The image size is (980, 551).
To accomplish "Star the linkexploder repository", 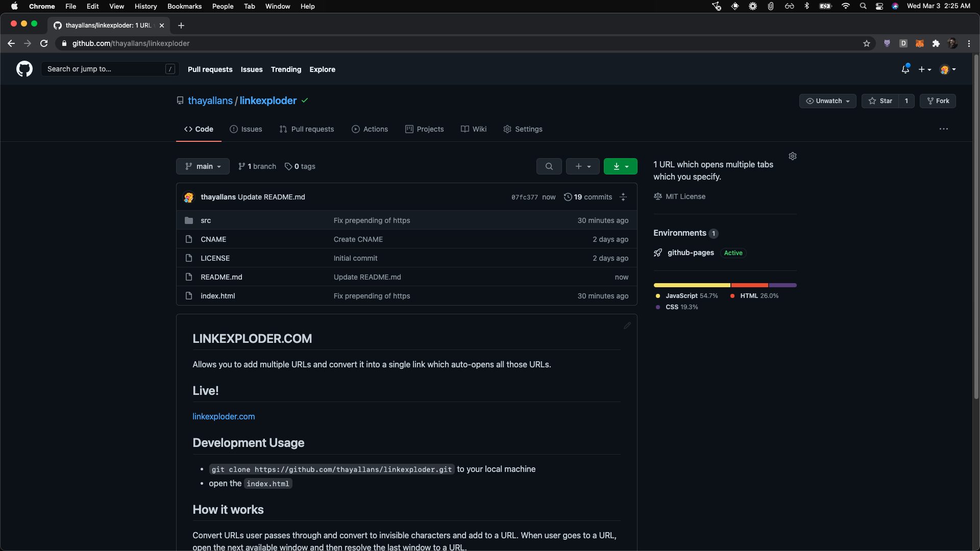I will pos(880,101).
